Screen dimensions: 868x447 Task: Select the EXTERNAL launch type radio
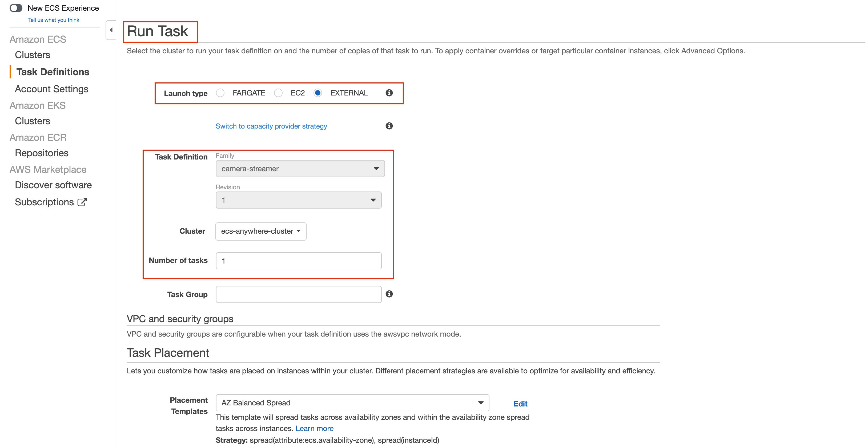tap(318, 93)
